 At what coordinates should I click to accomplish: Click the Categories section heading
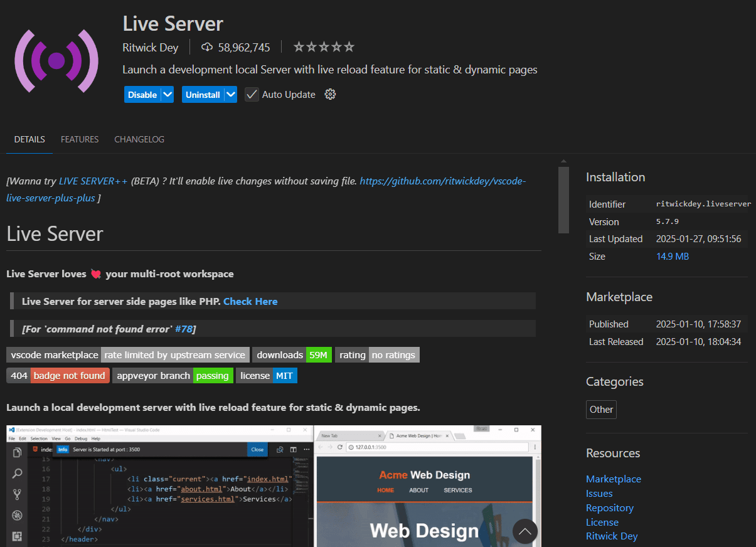(615, 381)
